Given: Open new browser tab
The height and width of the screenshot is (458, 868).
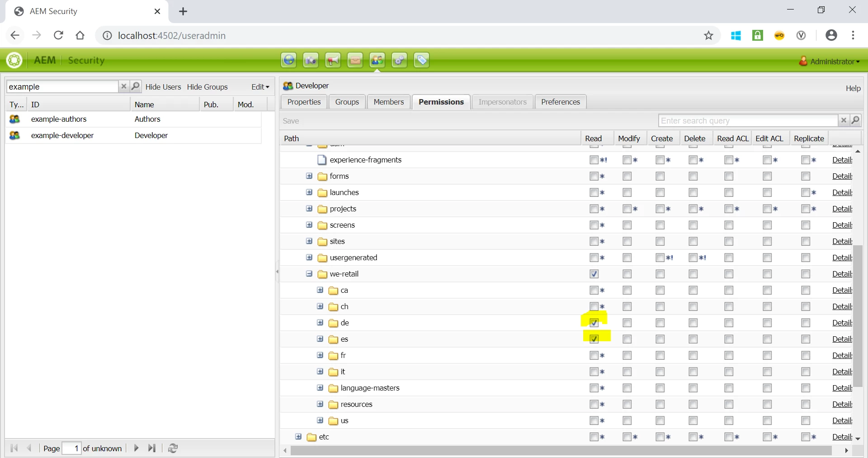Looking at the screenshot, I should tap(183, 12).
